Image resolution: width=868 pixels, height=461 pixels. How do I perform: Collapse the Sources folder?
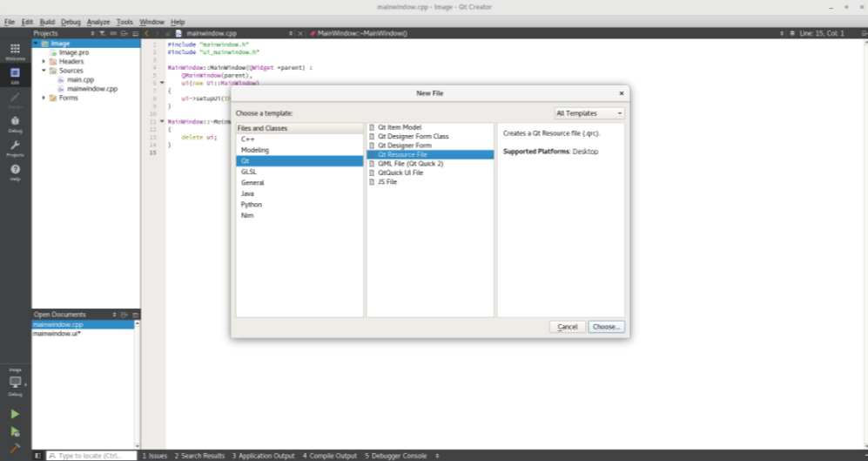coord(44,71)
